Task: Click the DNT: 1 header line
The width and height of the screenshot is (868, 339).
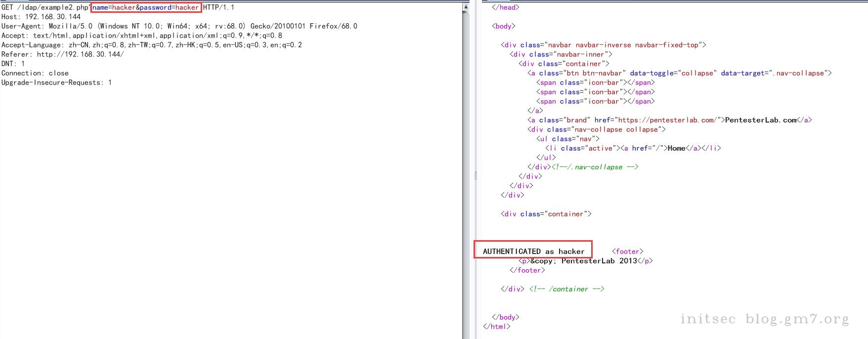Action: (13, 64)
